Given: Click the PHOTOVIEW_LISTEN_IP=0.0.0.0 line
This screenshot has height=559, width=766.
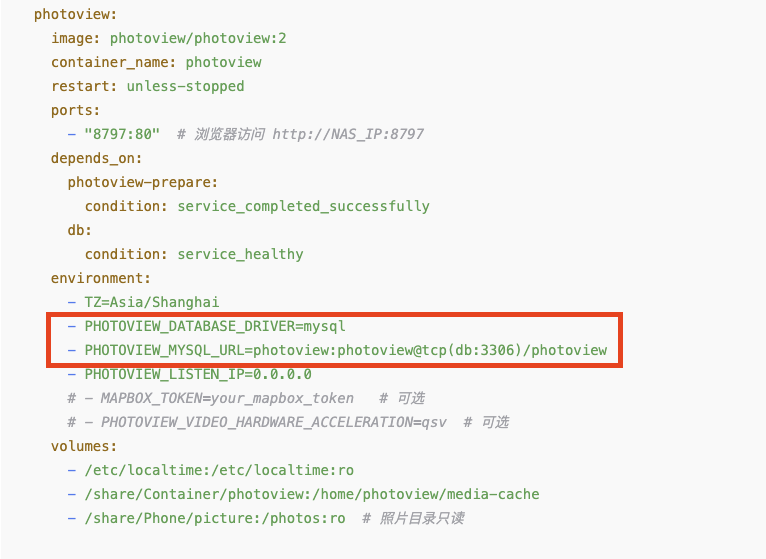Looking at the screenshot, I should 198,374.
